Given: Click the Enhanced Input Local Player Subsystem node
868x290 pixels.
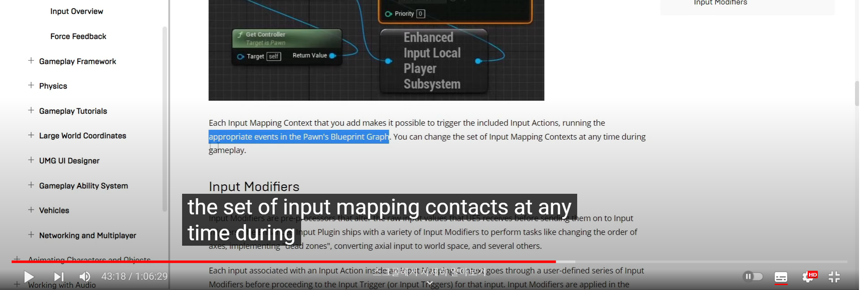Looking at the screenshot, I should point(434,61).
